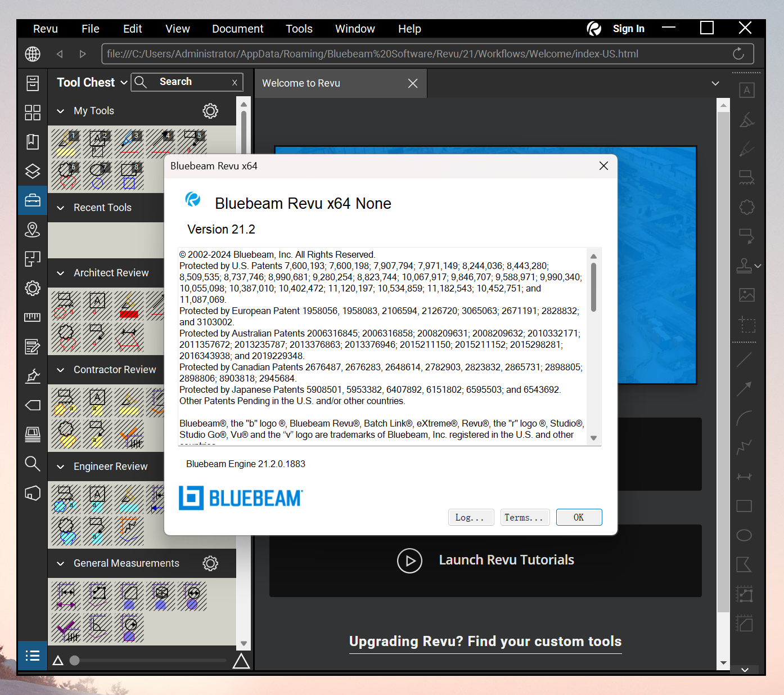Click OK in the About dialog
784x695 pixels.
point(579,517)
